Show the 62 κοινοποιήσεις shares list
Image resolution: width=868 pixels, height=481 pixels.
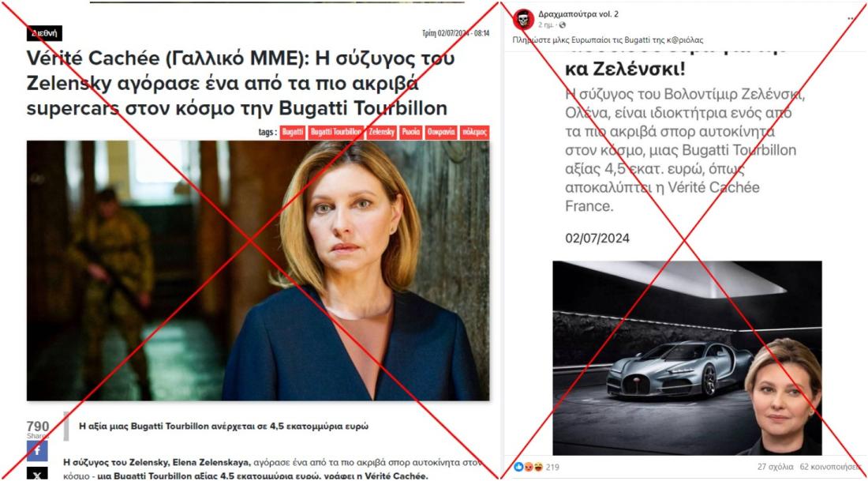coord(832,467)
